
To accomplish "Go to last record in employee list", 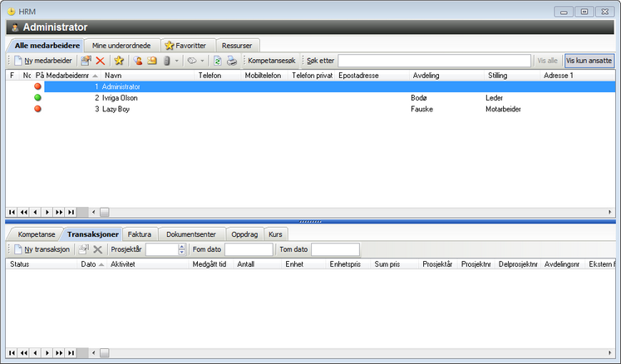I will pos(71,212).
